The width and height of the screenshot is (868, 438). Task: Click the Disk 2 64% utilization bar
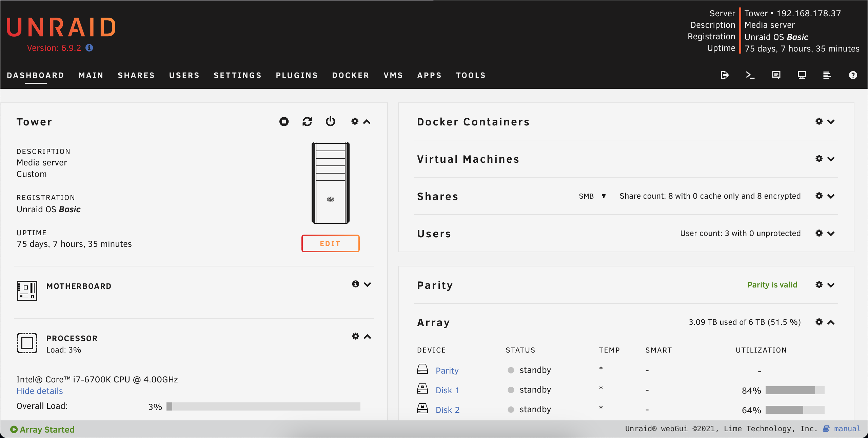point(795,410)
